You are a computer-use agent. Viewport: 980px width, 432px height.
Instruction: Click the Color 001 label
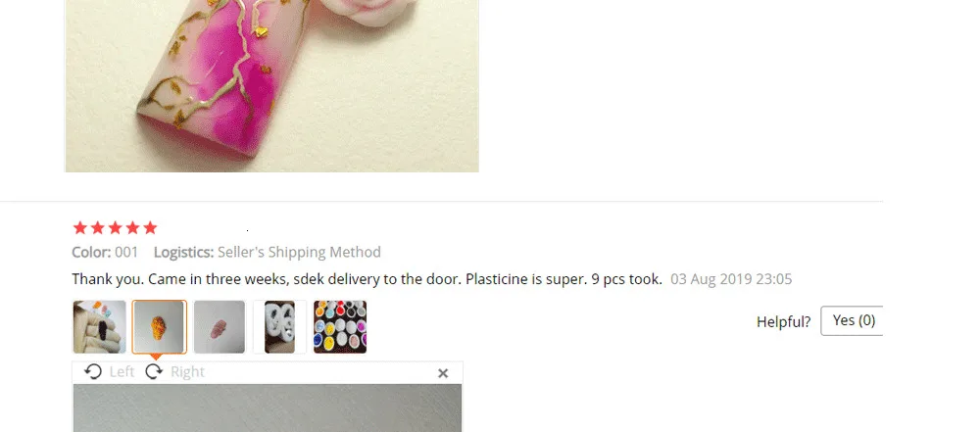105,252
